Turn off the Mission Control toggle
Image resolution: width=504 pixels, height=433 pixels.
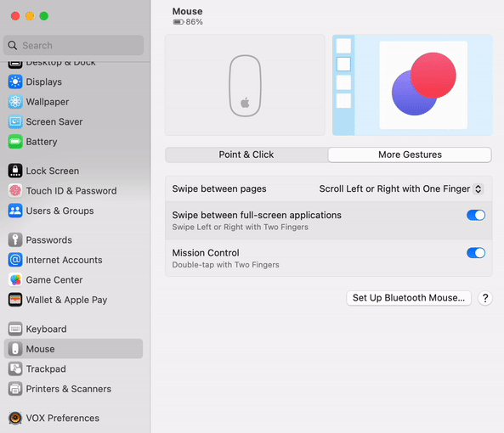pyautogui.click(x=476, y=253)
